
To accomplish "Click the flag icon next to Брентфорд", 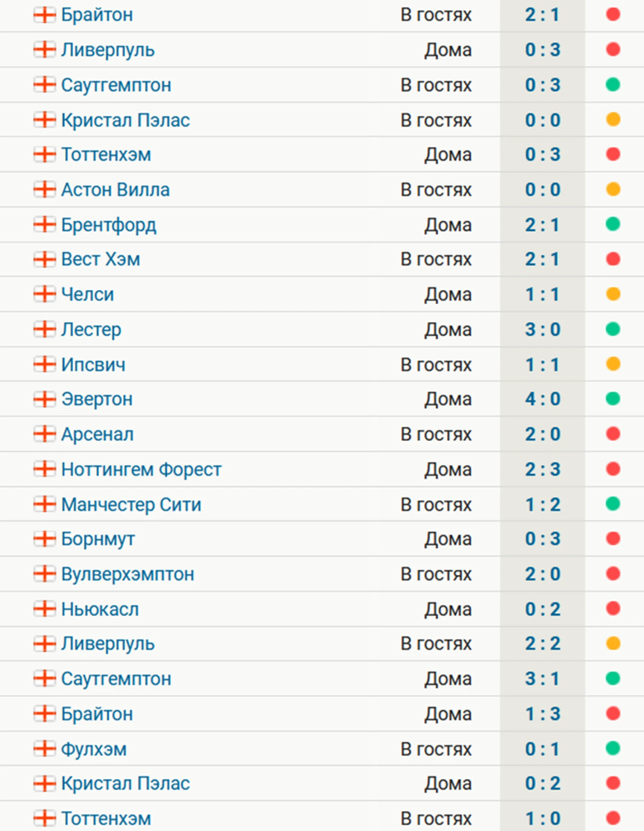I will (45, 225).
